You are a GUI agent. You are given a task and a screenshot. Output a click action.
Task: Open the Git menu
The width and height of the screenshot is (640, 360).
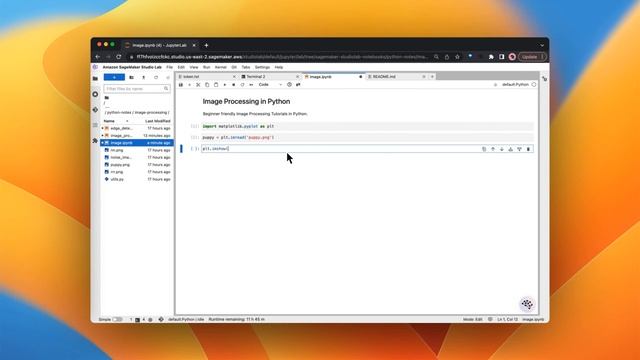click(x=234, y=67)
